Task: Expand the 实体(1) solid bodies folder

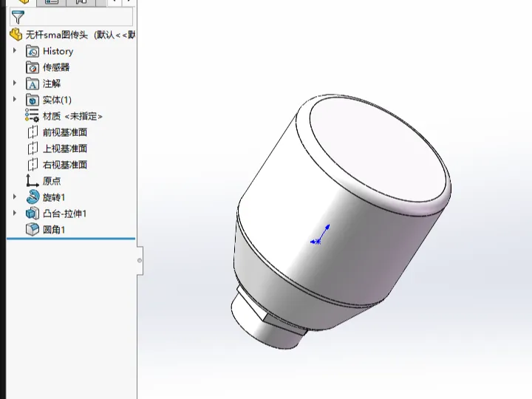Action: click(x=15, y=100)
